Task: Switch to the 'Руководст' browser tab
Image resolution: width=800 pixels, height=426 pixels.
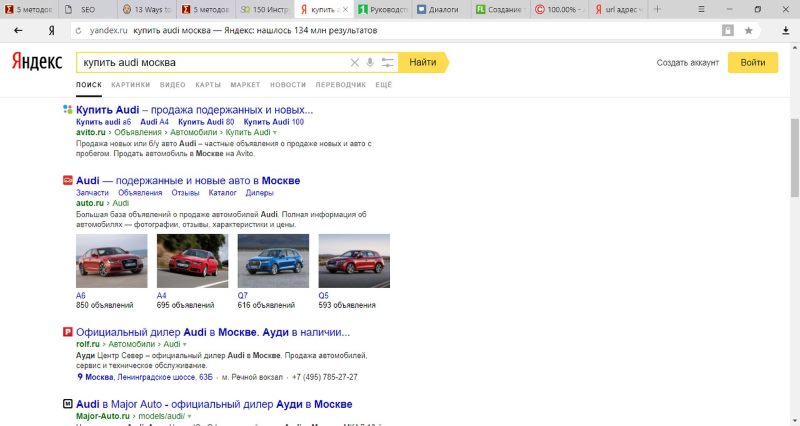Action: pos(384,9)
